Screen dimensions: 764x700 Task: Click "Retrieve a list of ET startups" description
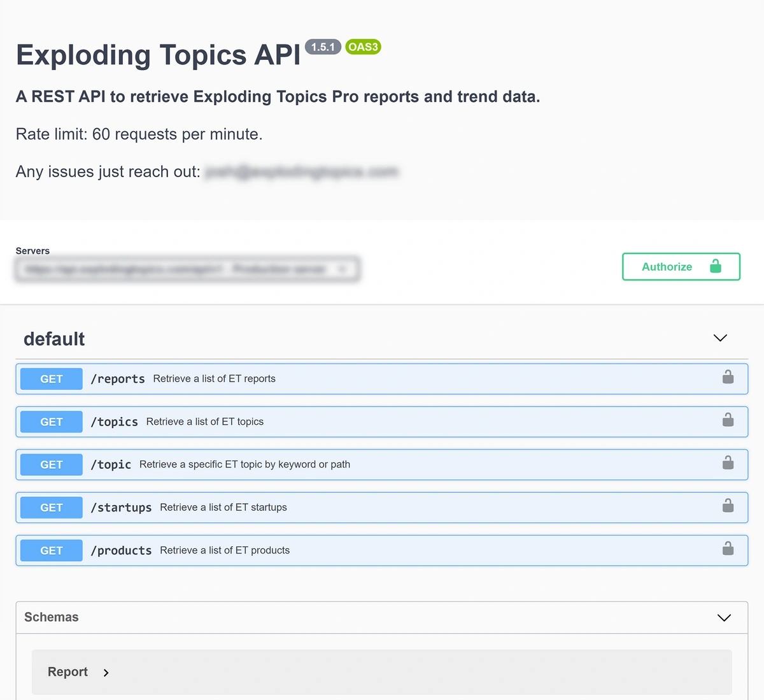(223, 507)
